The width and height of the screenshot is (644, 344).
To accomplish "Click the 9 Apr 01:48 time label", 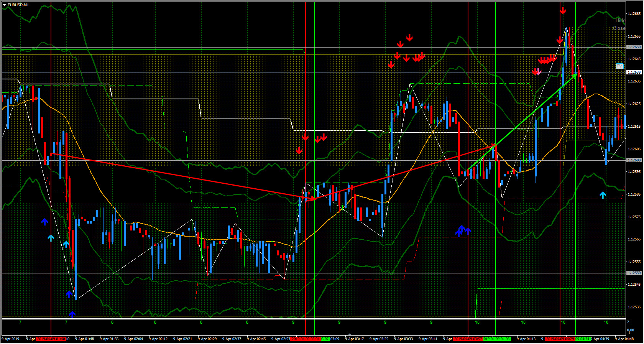I will coord(84,339).
